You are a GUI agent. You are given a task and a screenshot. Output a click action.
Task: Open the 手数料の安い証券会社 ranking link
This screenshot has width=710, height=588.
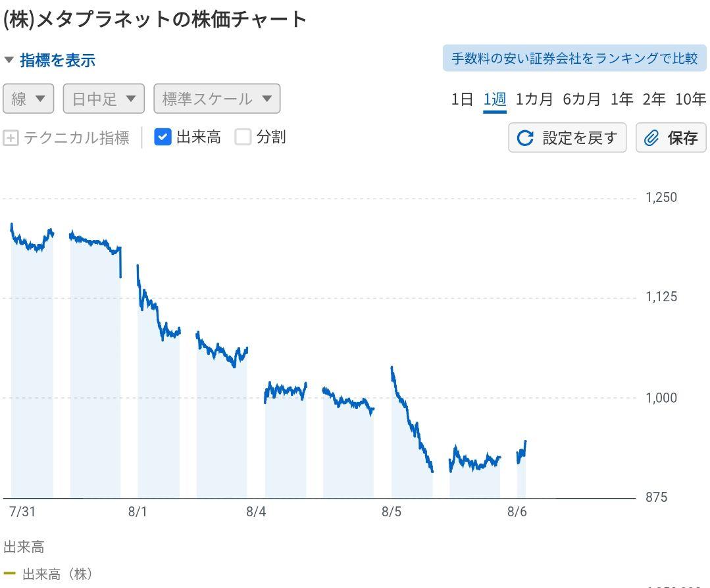574,59
